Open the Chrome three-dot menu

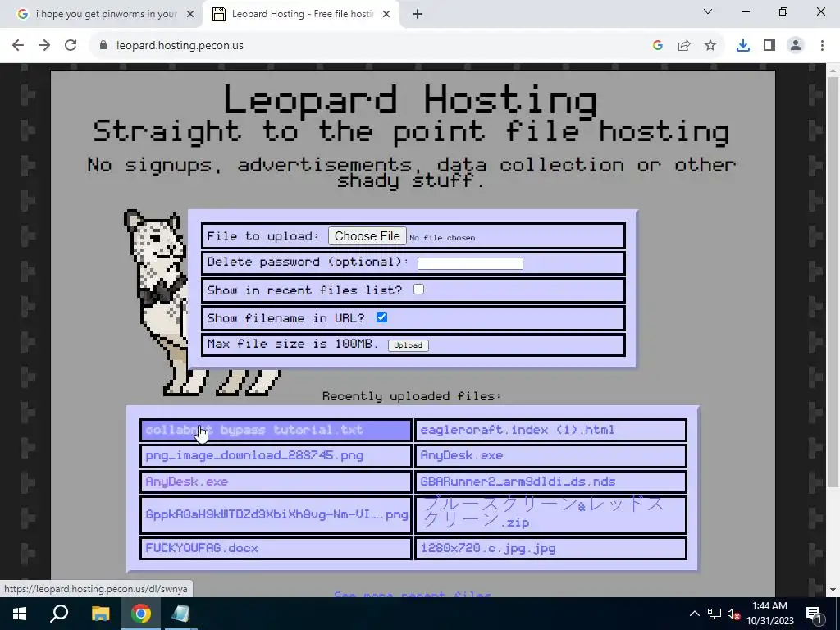822,46
